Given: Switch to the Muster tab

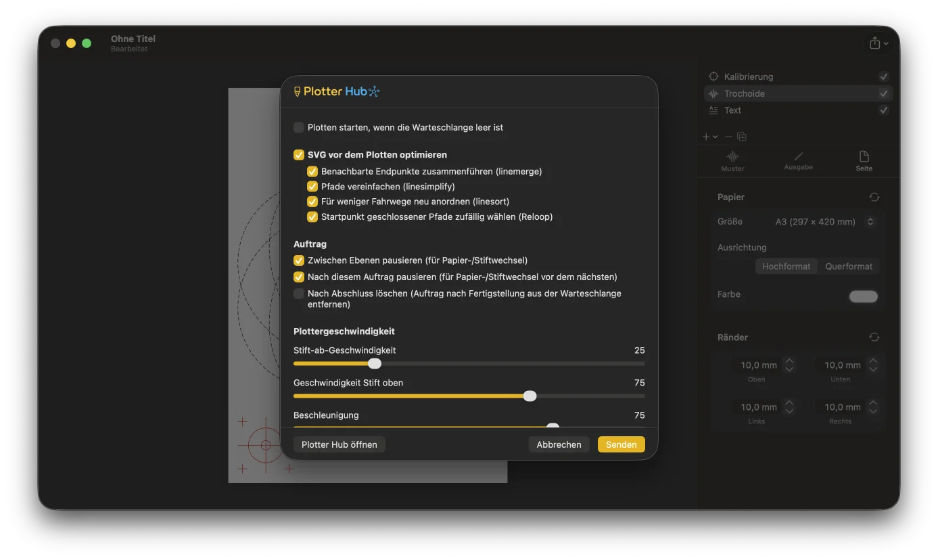Looking at the screenshot, I should [x=732, y=161].
